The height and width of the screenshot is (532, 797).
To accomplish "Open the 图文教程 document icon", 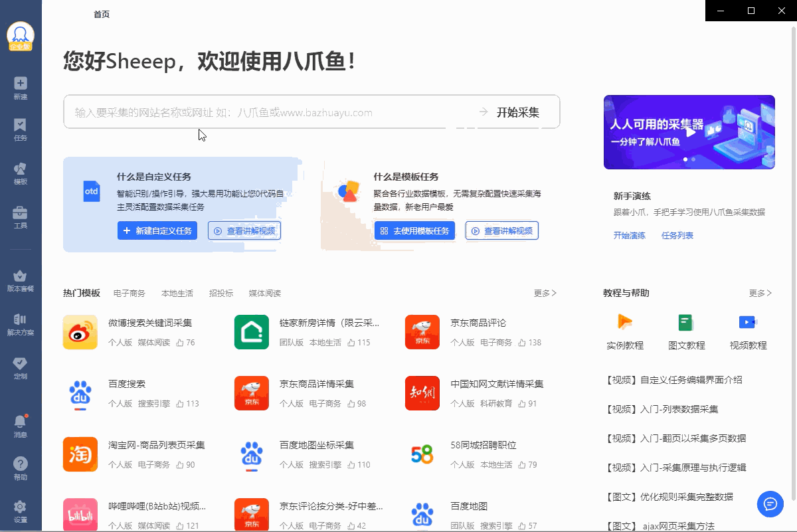I will point(686,322).
